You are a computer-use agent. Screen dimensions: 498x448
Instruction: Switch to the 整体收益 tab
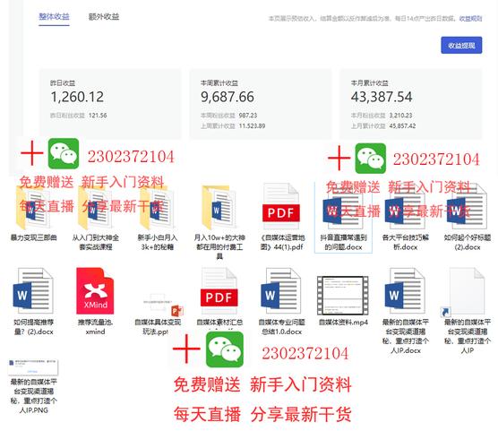(x=54, y=16)
